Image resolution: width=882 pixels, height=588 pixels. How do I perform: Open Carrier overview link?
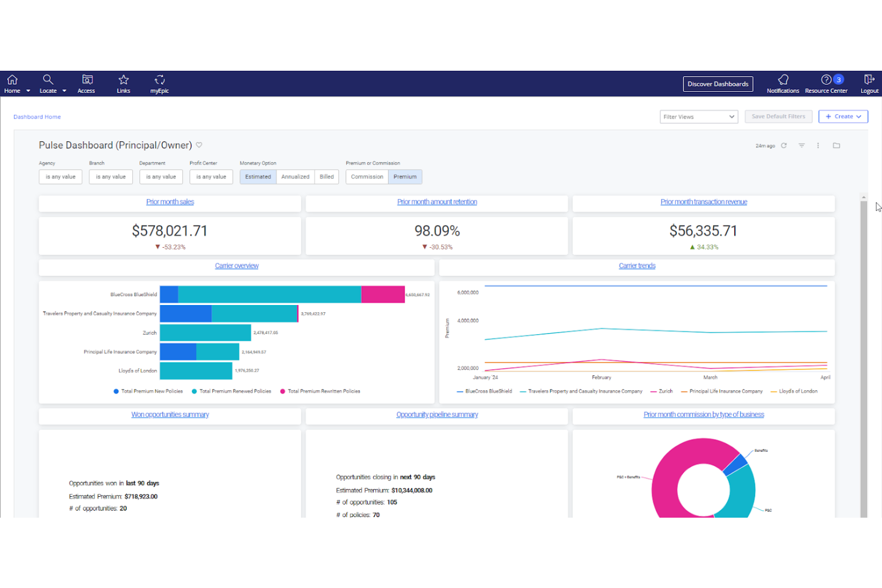click(237, 266)
